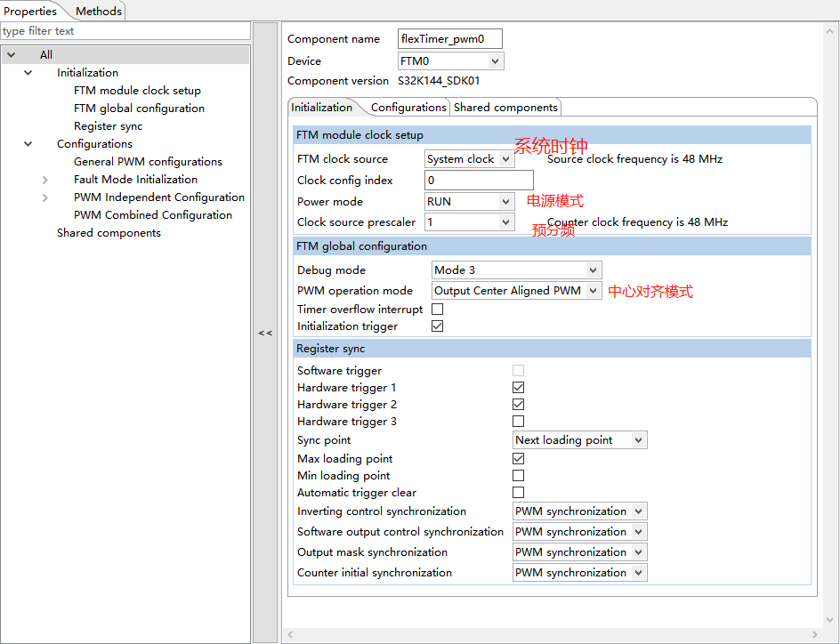Open the Sync point dropdown
Image resolution: width=840 pixels, height=644 pixels.
[579, 440]
